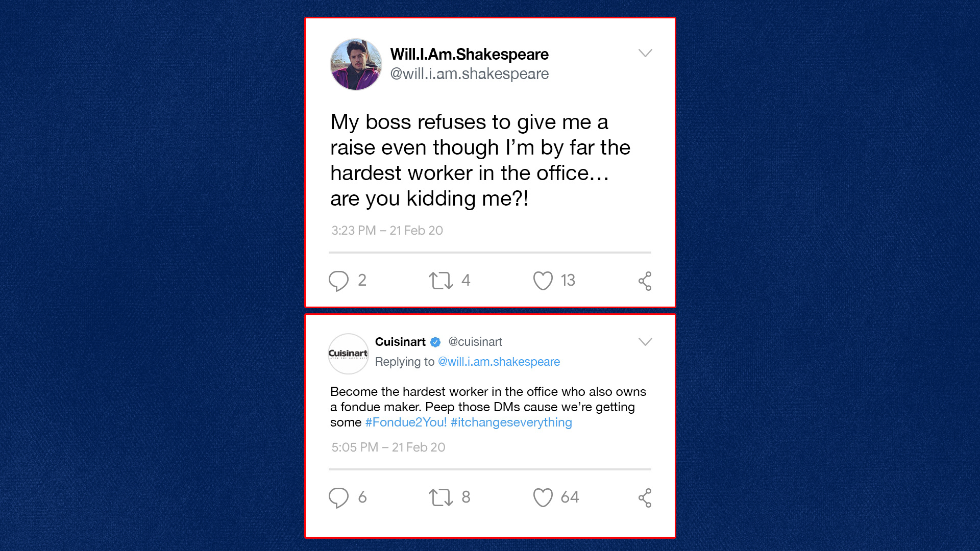Share the Cuisinart reply tweet
Viewport: 980px width, 551px height.
click(645, 498)
